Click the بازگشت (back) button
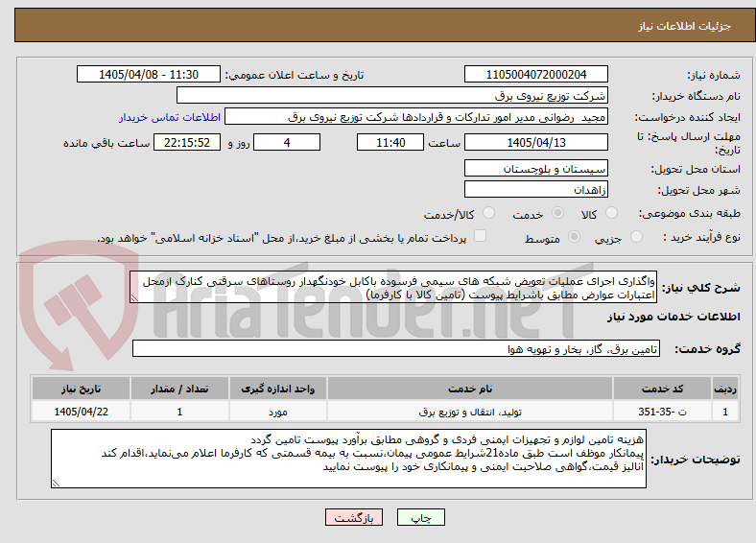The width and height of the screenshot is (756, 543). tap(354, 517)
